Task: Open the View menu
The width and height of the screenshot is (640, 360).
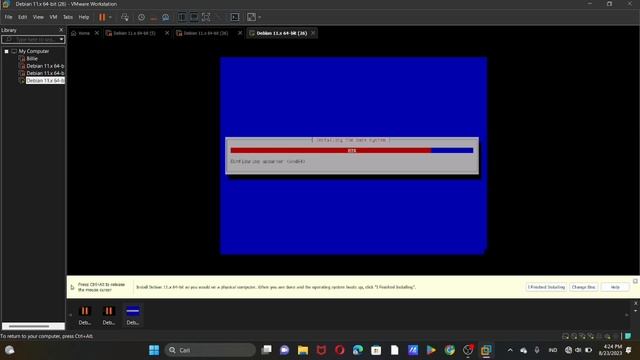Action: [38, 17]
